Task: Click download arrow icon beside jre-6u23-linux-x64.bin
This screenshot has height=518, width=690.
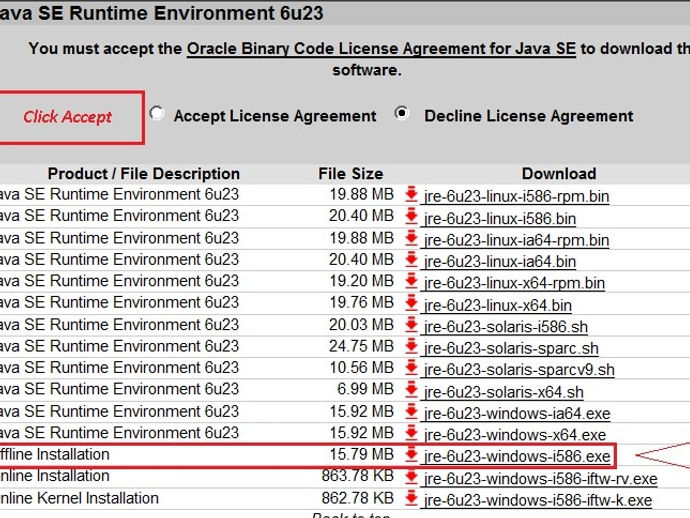Action: point(411,304)
